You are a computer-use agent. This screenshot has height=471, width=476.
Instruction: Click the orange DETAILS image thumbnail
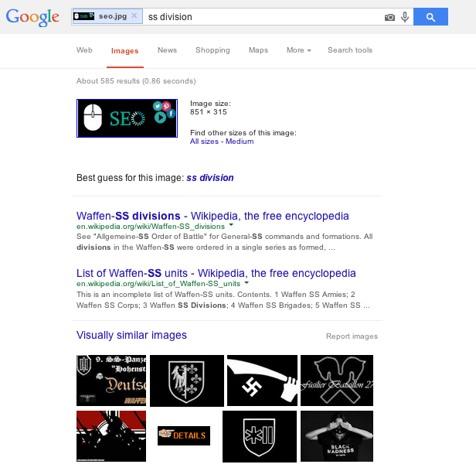click(184, 435)
